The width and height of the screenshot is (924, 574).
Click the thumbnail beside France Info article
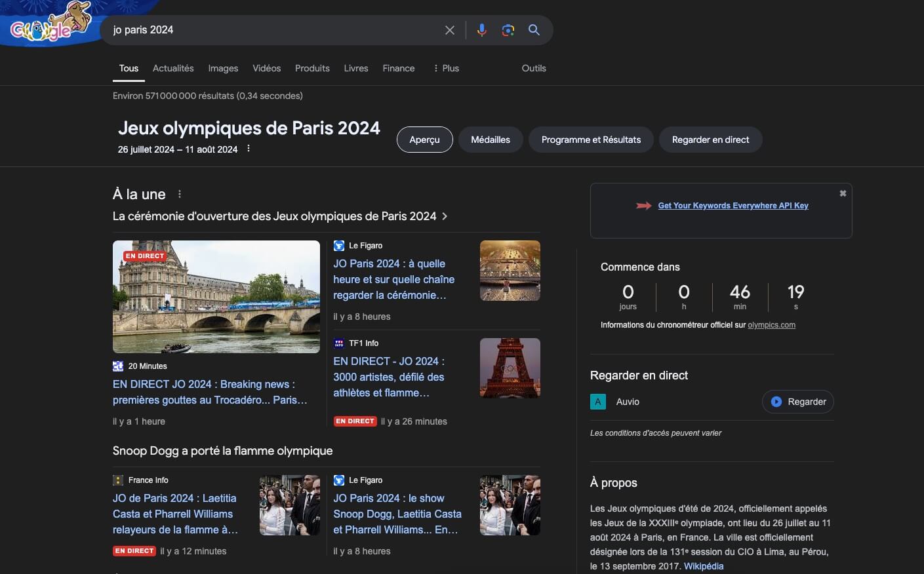pyautogui.click(x=290, y=505)
